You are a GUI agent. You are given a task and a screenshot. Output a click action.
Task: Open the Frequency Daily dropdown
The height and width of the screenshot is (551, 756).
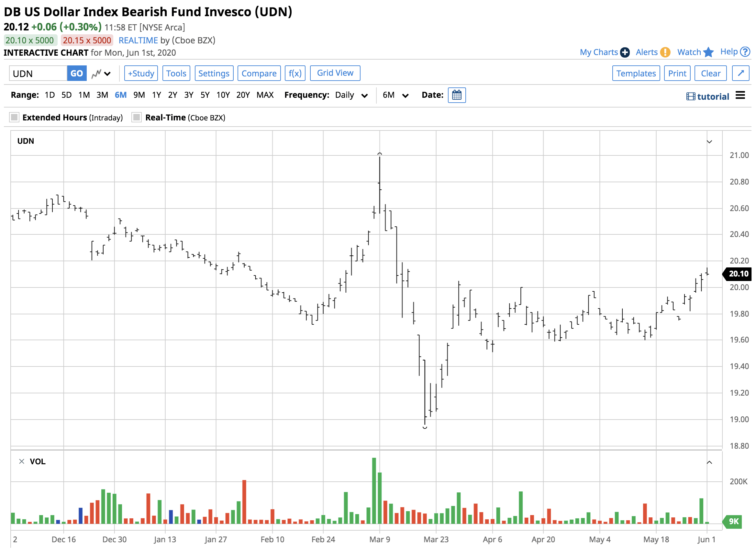[x=352, y=96]
